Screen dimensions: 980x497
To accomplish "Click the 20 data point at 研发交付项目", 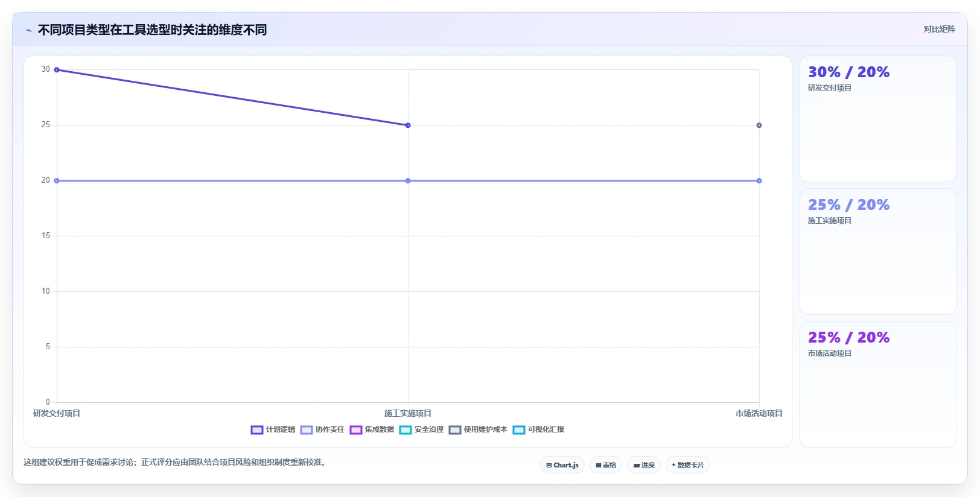I will tap(57, 181).
